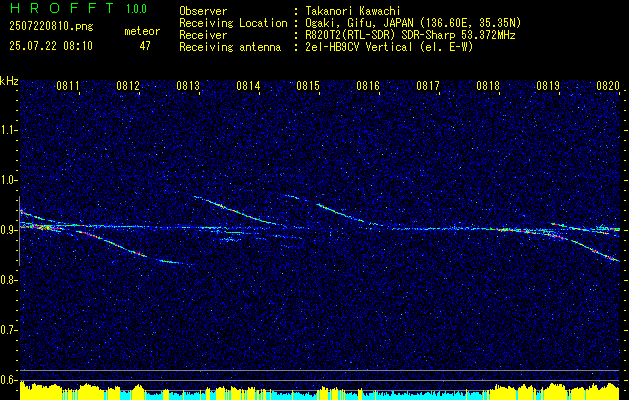Click the date stamp 25.07.22 08:10
Screen dimensions: 629x400
coord(51,46)
